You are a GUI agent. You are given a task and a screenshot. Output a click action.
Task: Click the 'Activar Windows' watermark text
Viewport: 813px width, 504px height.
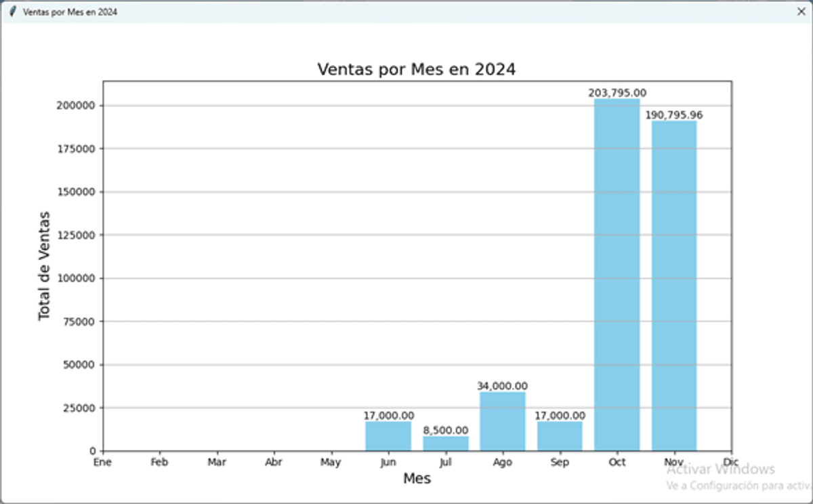[x=720, y=469]
